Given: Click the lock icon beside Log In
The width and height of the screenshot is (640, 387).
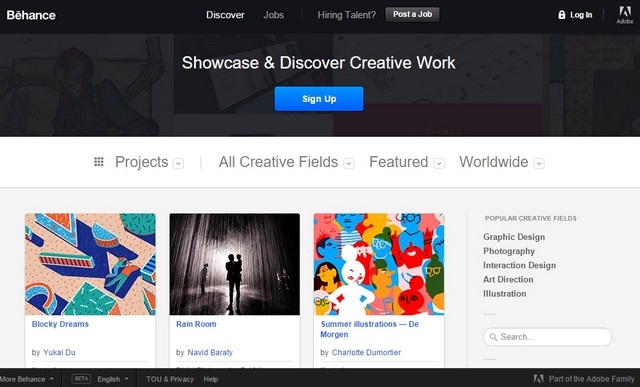Looking at the screenshot, I should (x=562, y=15).
